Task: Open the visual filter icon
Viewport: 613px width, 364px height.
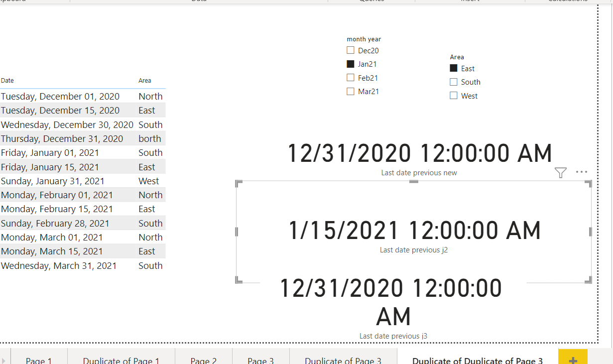Action: point(561,172)
